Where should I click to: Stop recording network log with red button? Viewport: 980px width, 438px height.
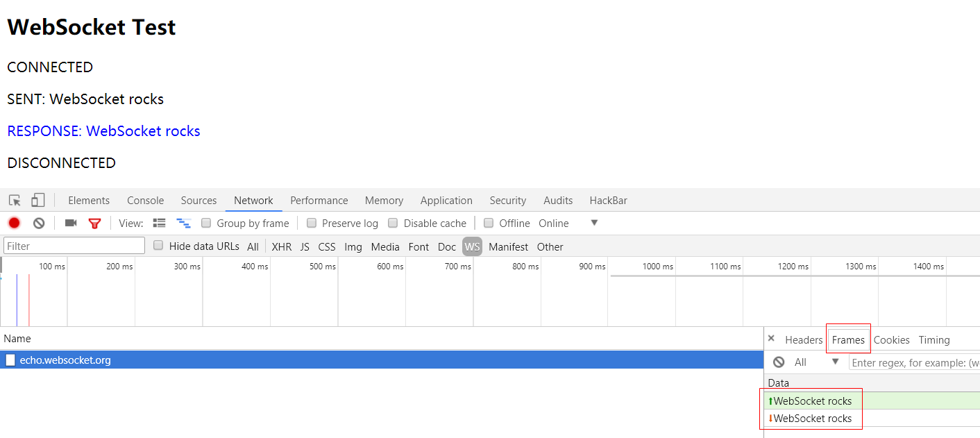pos(14,223)
